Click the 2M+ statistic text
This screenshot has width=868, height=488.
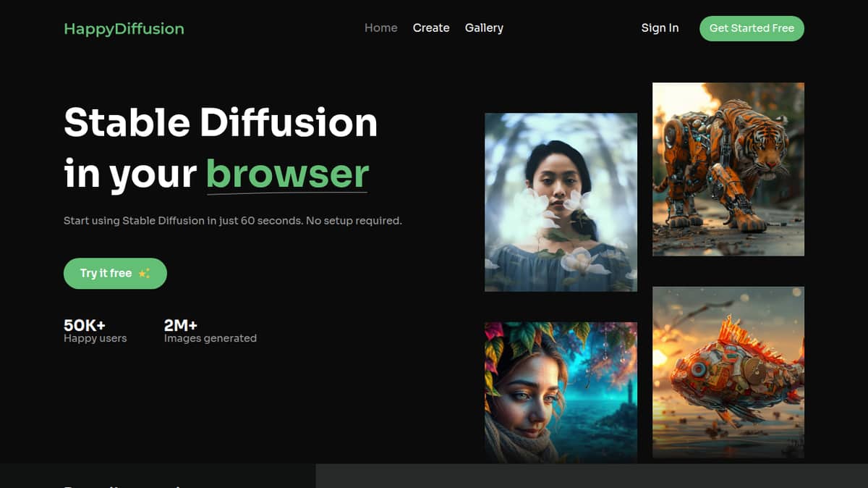click(x=181, y=325)
